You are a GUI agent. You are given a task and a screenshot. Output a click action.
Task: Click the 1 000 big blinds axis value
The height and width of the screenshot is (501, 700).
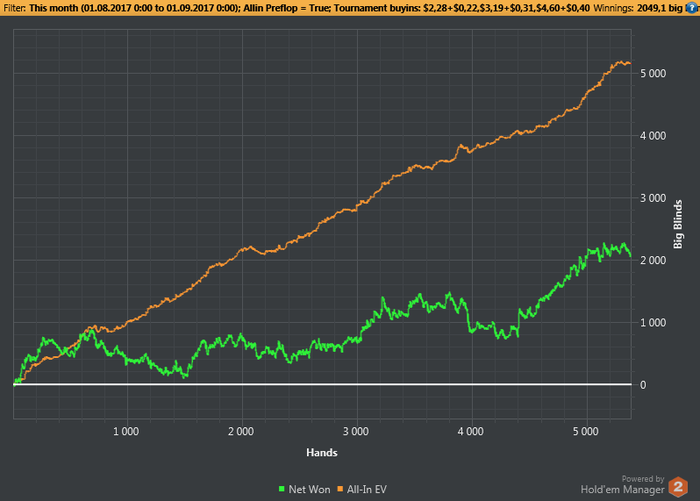(x=653, y=322)
